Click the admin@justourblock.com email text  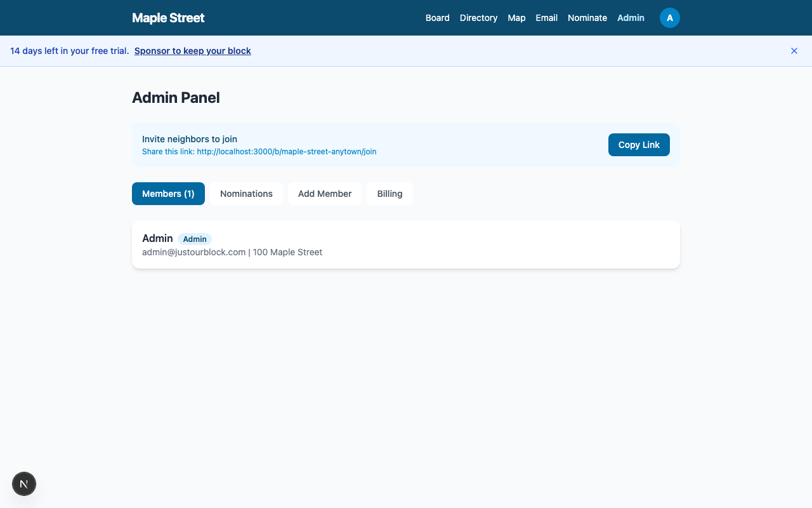click(193, 252)
